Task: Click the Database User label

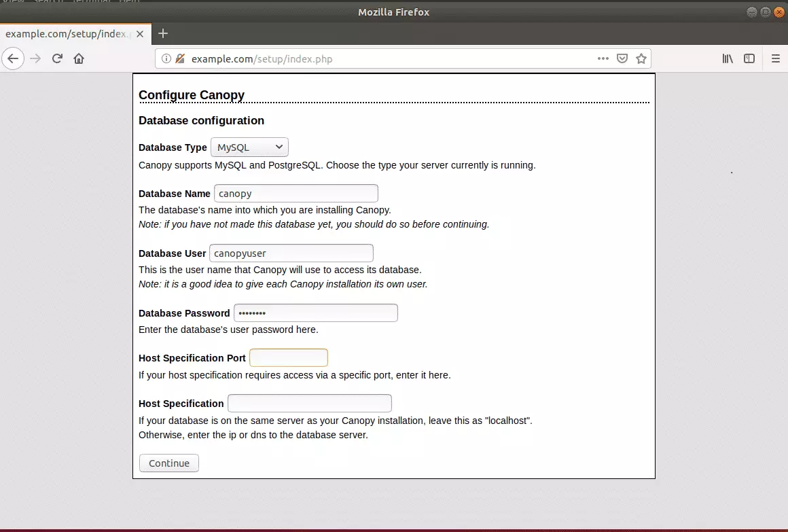Action: click(x=173, y=253)
